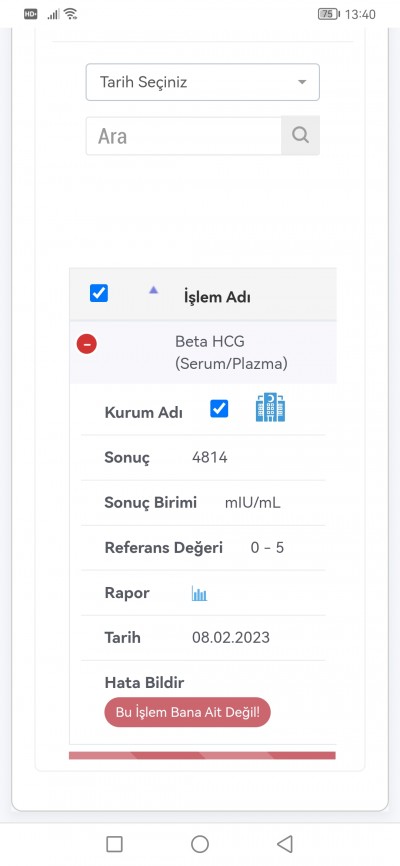400x866 pixels.
Task: Collapse the Beta HCG row with red minus
Action: (x=87, y=344)
